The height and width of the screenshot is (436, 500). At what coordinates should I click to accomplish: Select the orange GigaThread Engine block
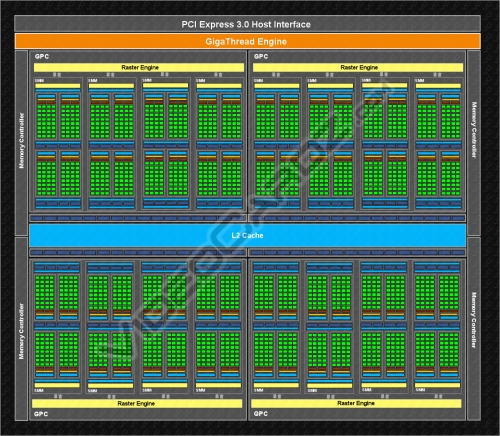(247, 42)
